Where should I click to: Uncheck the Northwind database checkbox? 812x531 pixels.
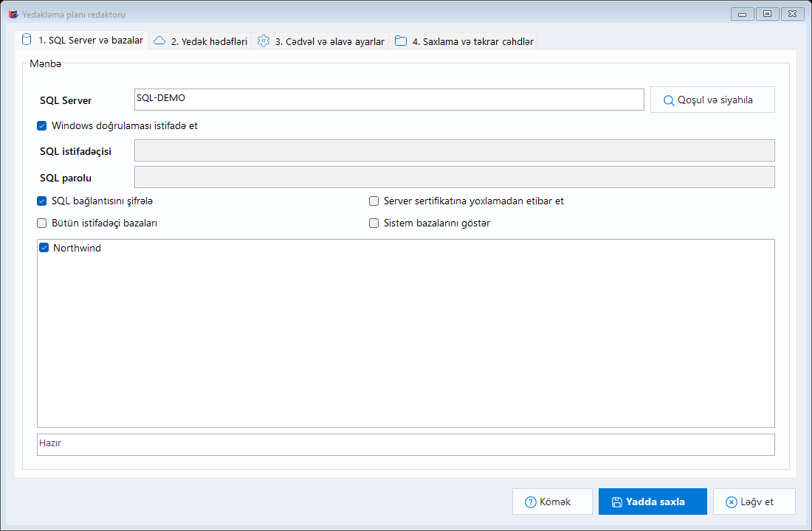44,248
